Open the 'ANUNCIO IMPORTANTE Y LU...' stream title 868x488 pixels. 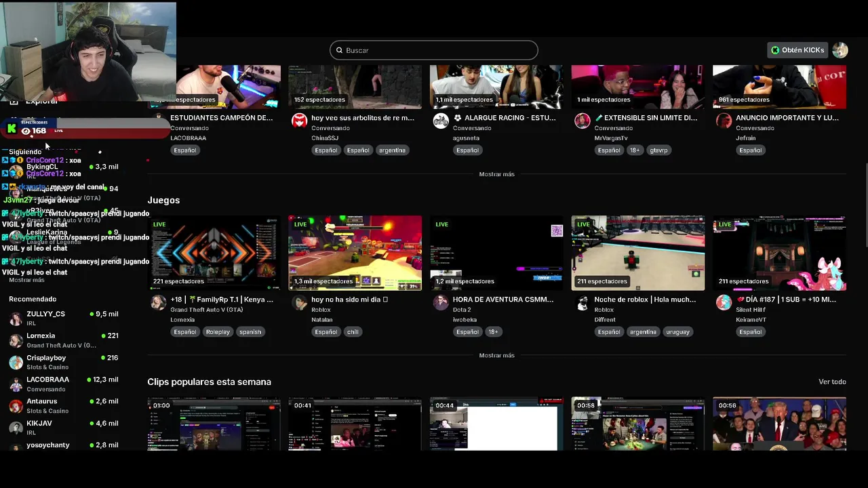click(787, 117)
